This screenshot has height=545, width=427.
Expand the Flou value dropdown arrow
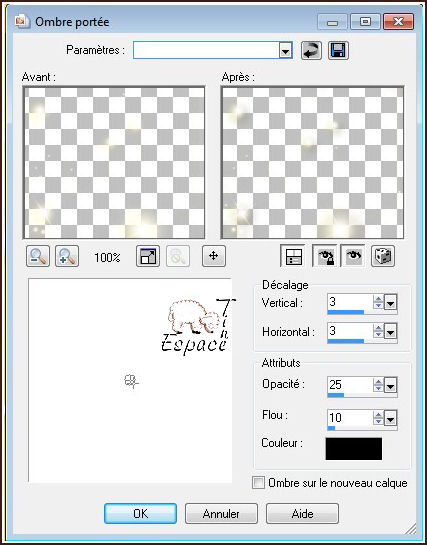tap(391, 419)
